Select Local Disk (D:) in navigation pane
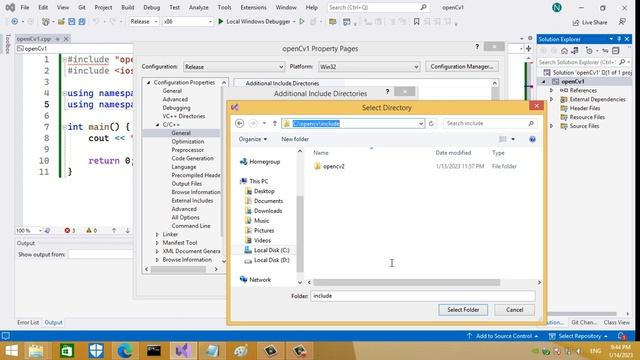The image size is (640, 360). tap(267, 260)
